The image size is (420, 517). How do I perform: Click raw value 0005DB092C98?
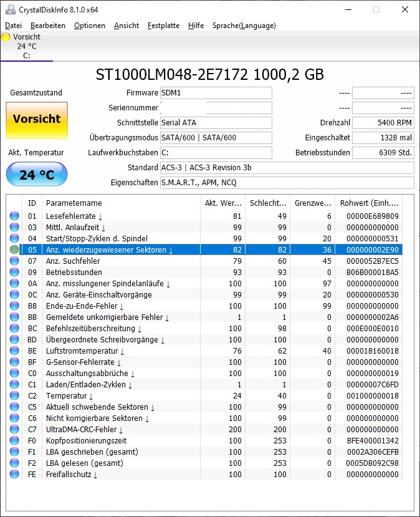click(x=372, y=463)
